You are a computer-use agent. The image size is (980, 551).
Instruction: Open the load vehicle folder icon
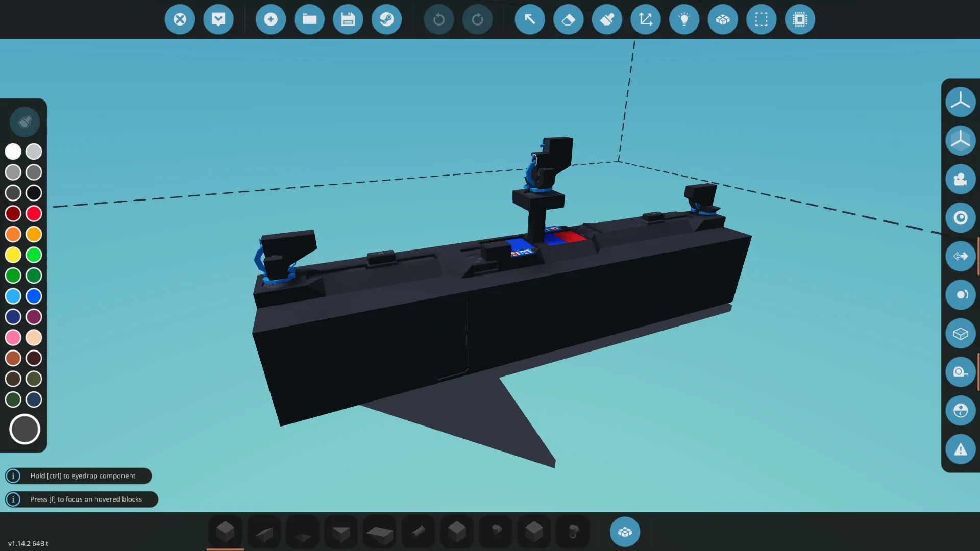tap(309, 19)
